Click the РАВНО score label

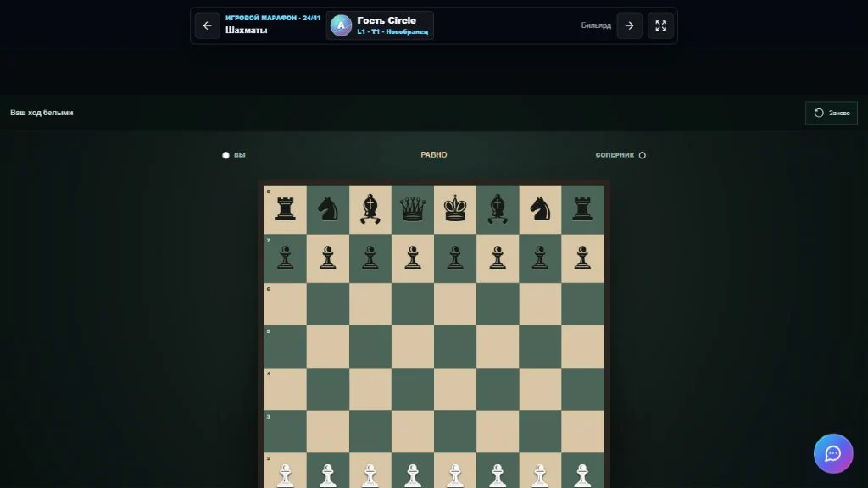(433, 155)
